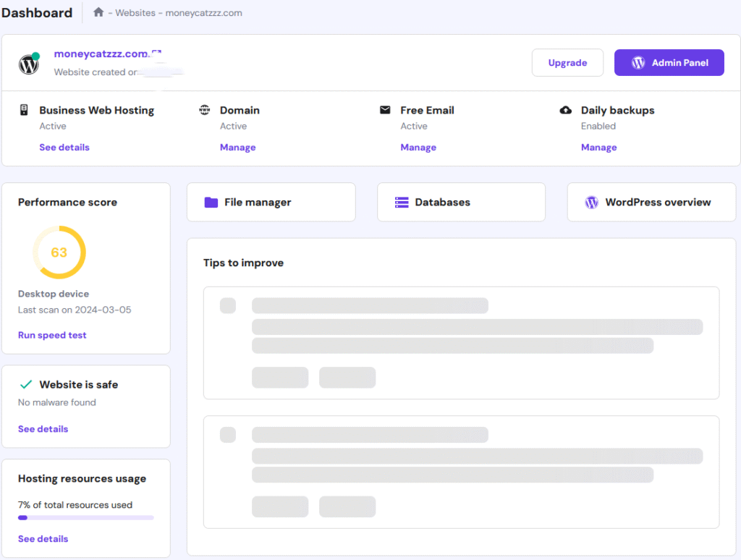This screenshot has height=560, width=741.
Task: Click the 'No malware found' text
Action: pyautogui.click(x=56, y=402)
